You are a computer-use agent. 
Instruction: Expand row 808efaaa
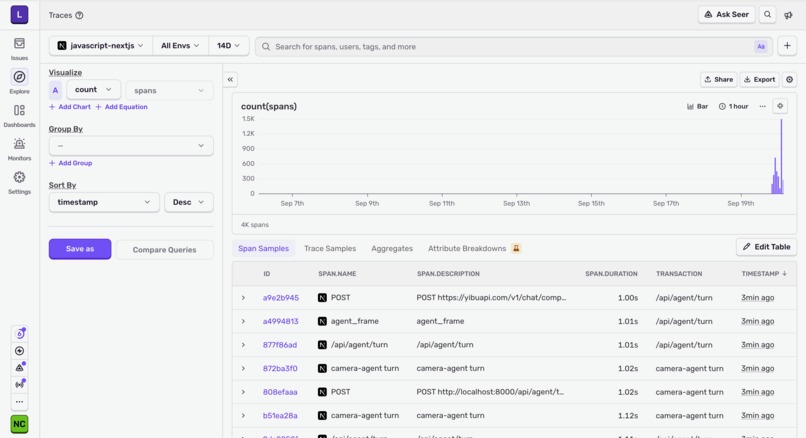tap(243, 392)
